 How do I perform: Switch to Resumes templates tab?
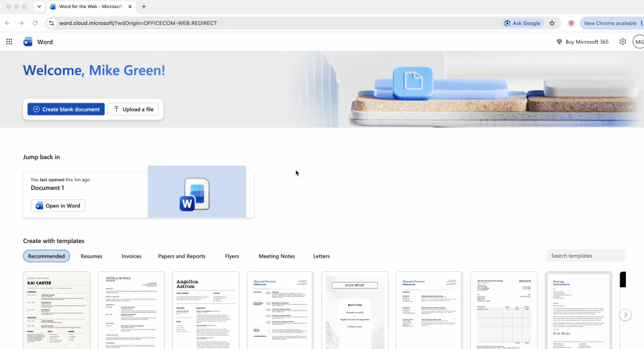point(91,256)
